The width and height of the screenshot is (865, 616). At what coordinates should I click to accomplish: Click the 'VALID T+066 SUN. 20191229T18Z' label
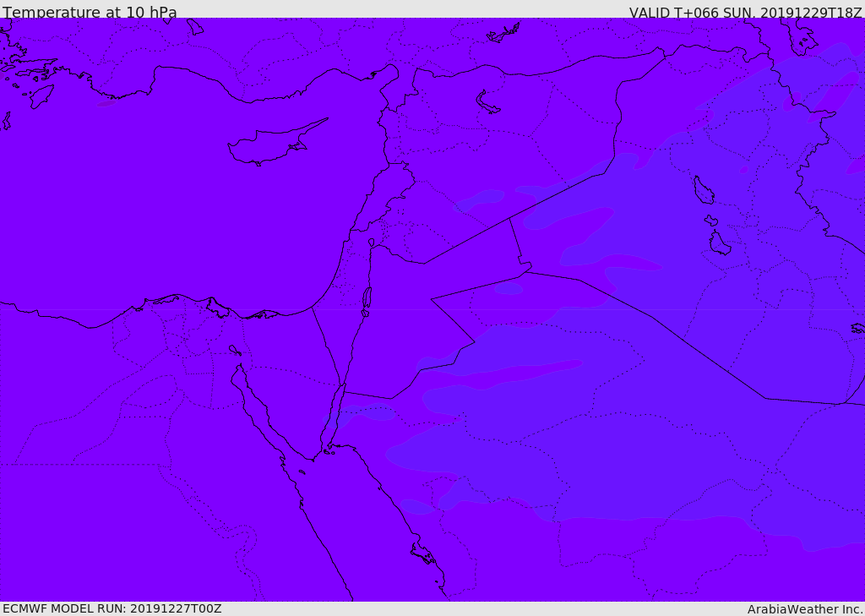point(745,13)
